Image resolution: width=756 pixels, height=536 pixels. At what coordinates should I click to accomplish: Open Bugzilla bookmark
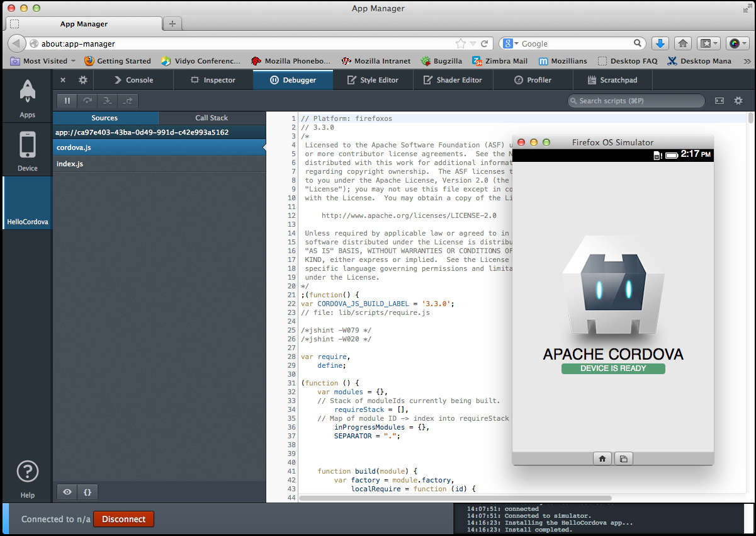coord(441,61)
